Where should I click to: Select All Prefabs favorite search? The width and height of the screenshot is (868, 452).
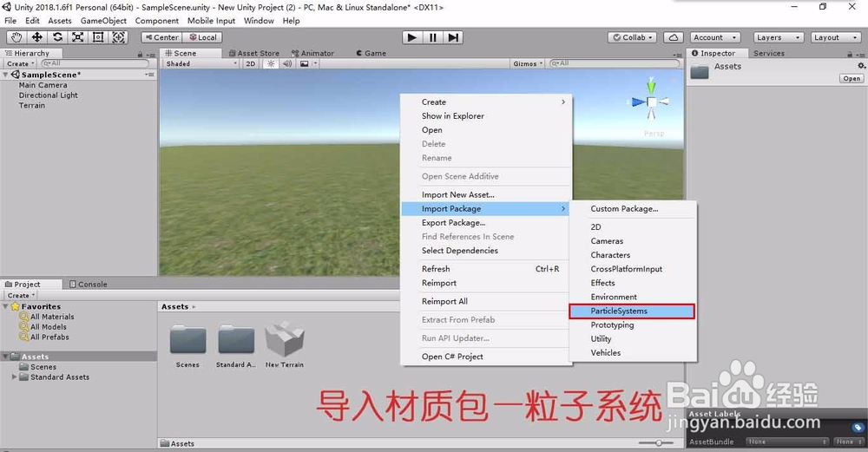click(49, 337)
